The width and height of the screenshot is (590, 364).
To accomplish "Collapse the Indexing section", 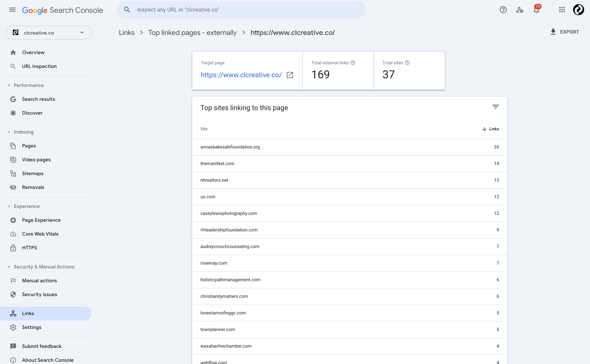I will pyautogui.click(x=9, y=132).
